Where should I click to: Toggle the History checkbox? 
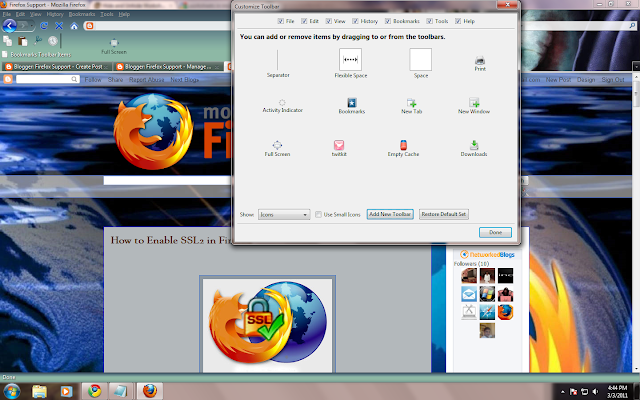click(x=355, y=21)
